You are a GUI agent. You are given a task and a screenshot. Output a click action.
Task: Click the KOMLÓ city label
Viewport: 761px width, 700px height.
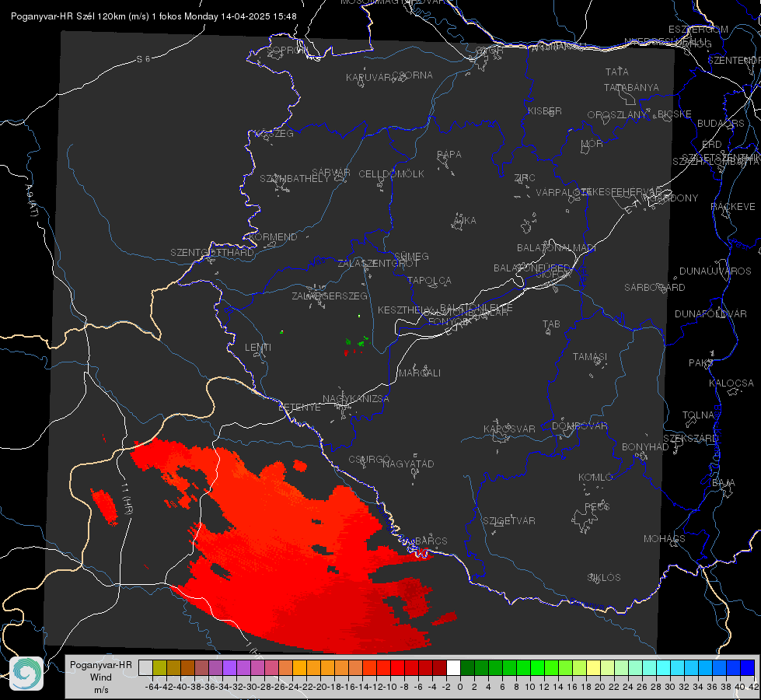[595, 478]
